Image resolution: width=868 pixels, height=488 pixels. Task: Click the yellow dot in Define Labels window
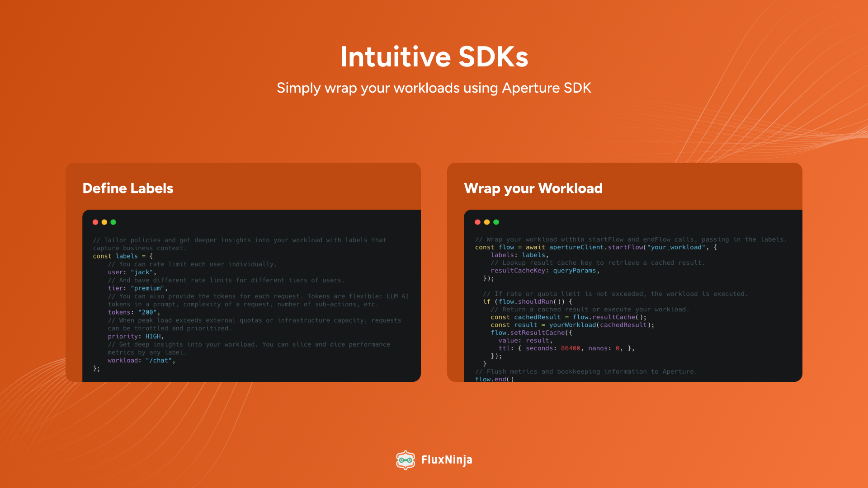[x=104, y=222]
